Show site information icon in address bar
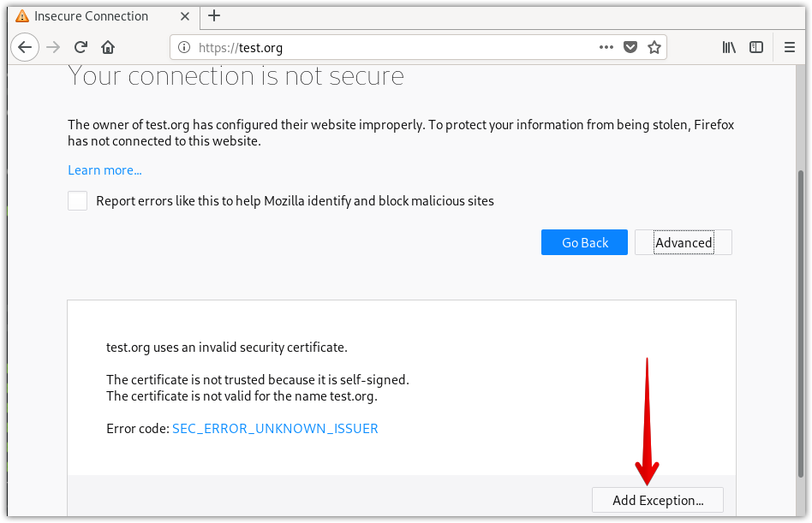 pos(184,48)
